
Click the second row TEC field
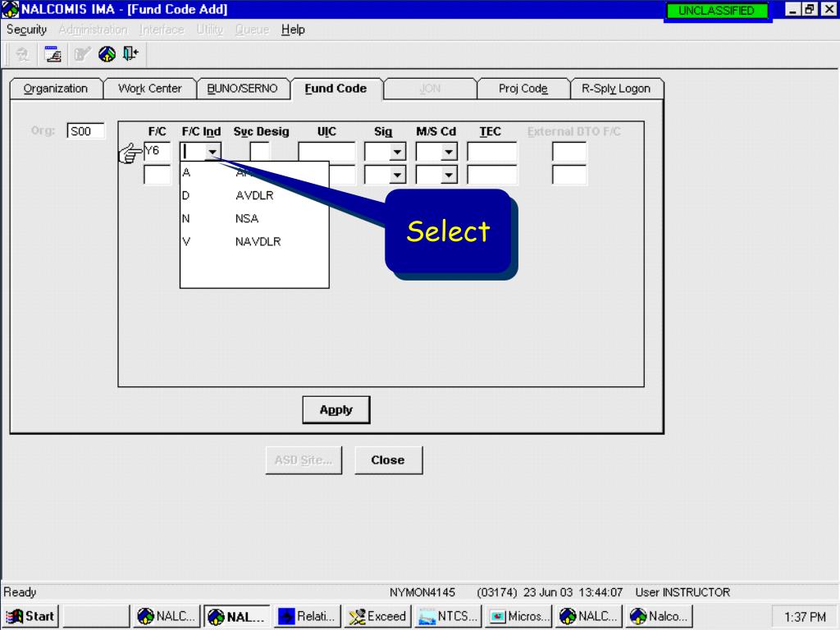click(x=492, y=175)
